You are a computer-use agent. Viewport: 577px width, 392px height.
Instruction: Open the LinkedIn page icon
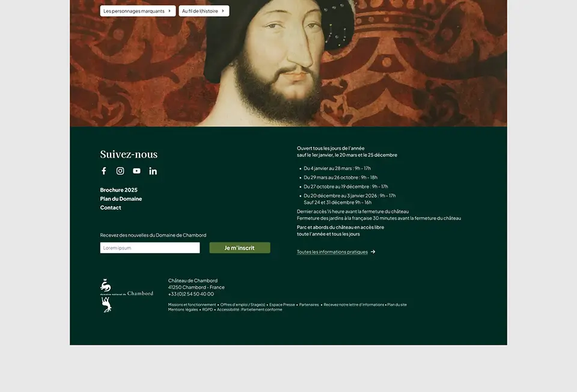153,171
